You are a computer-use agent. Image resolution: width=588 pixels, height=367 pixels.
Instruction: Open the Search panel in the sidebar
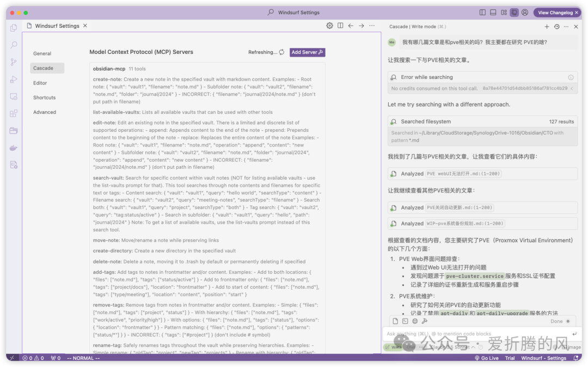[x=14, y=45]
